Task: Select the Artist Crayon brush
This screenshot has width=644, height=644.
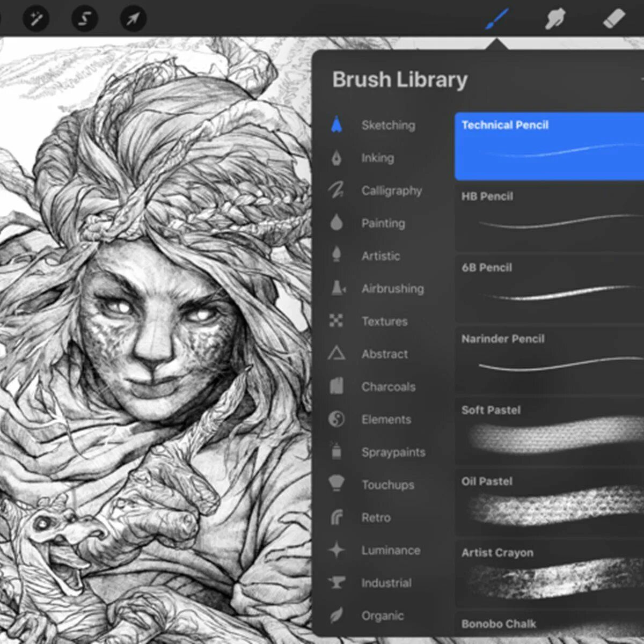Action: (549, 574)
